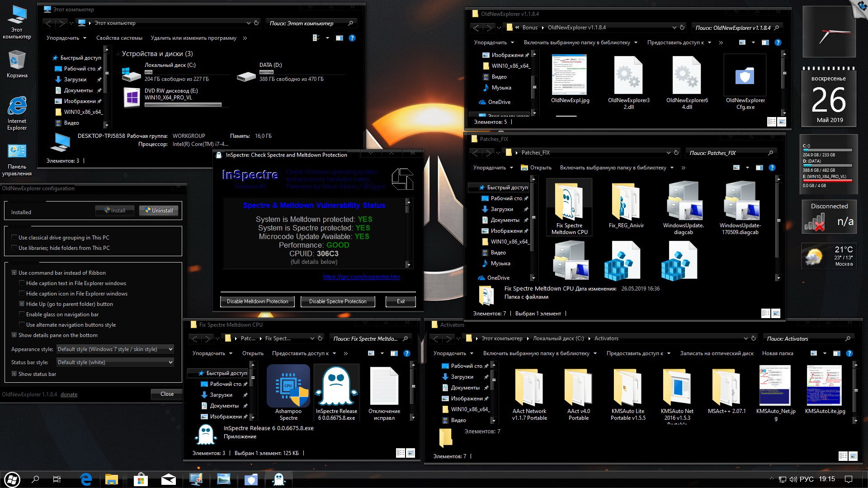Select Fix Spectre Meltdown CPU folder

tap(569, 207)
